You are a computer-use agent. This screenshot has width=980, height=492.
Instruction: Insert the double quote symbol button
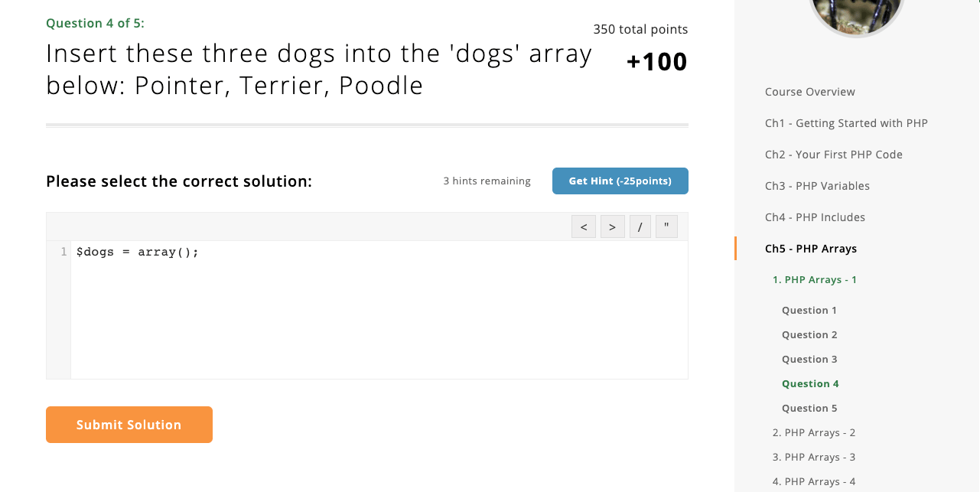coord(666,226)
